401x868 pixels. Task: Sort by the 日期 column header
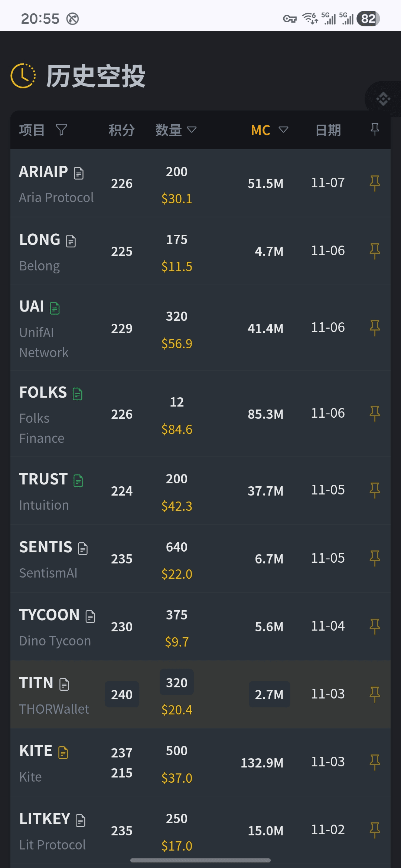[328, 130]
